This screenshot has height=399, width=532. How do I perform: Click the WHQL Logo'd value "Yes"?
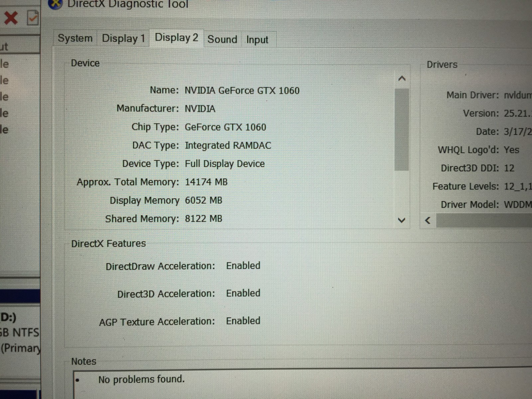pos(511,150)
